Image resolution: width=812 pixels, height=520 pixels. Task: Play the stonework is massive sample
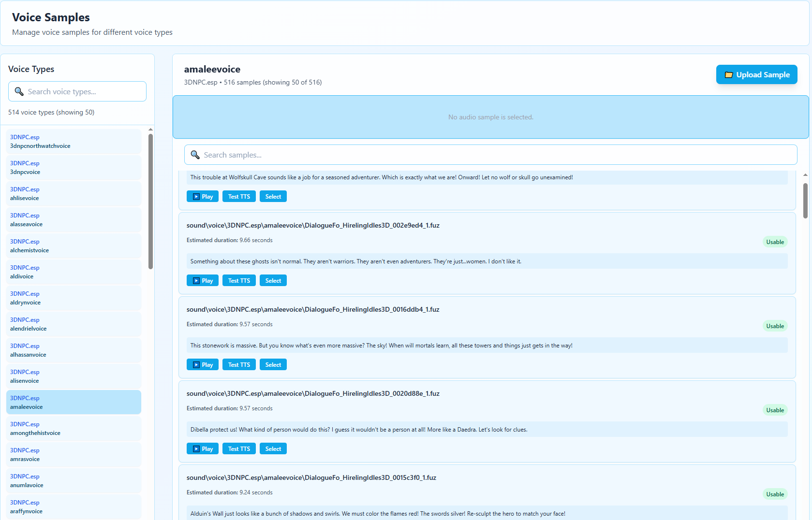tap(203, 365)
